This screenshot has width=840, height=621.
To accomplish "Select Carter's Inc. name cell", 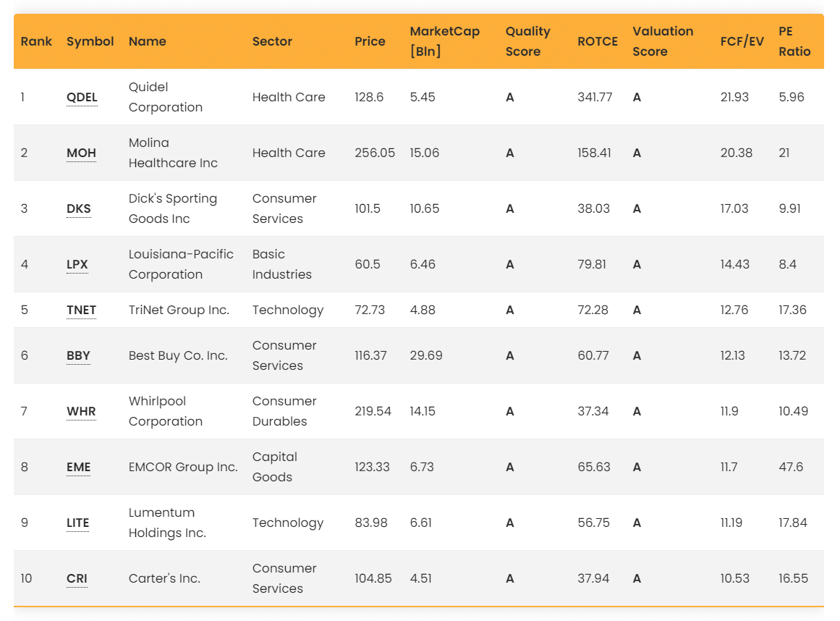I will click(x=164, y=578).
